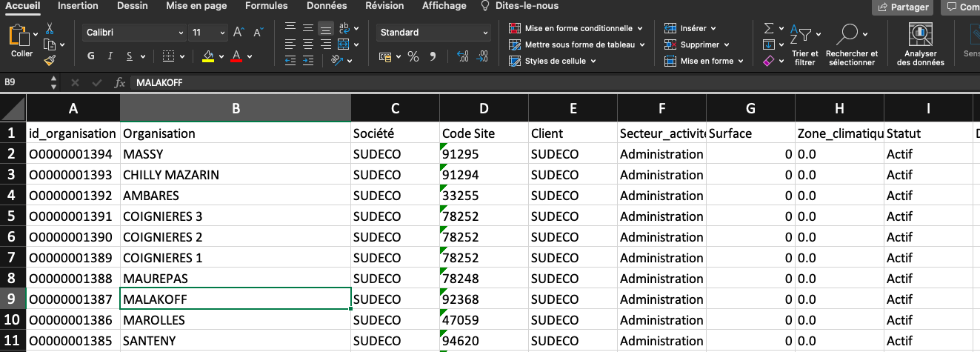This screenshot has width=980, height=352.
Task: Apply yellow fill color bucket
Action: [208, 56]
